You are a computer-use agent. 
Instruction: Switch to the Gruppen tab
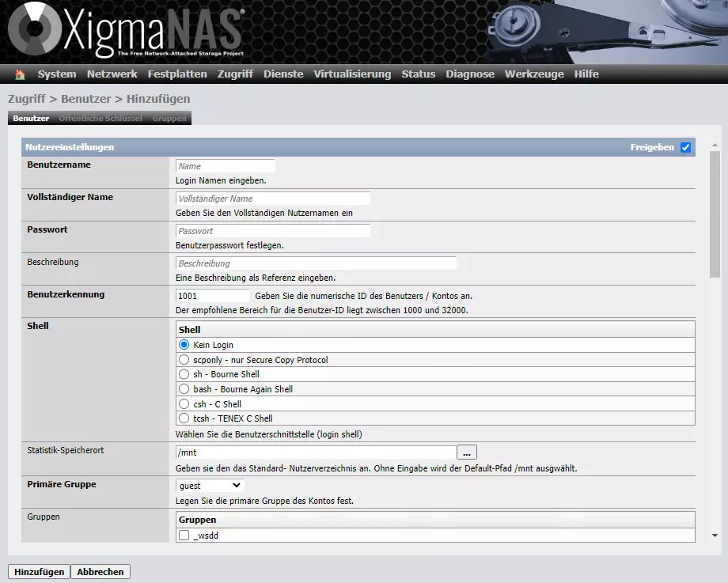point(169,118)
